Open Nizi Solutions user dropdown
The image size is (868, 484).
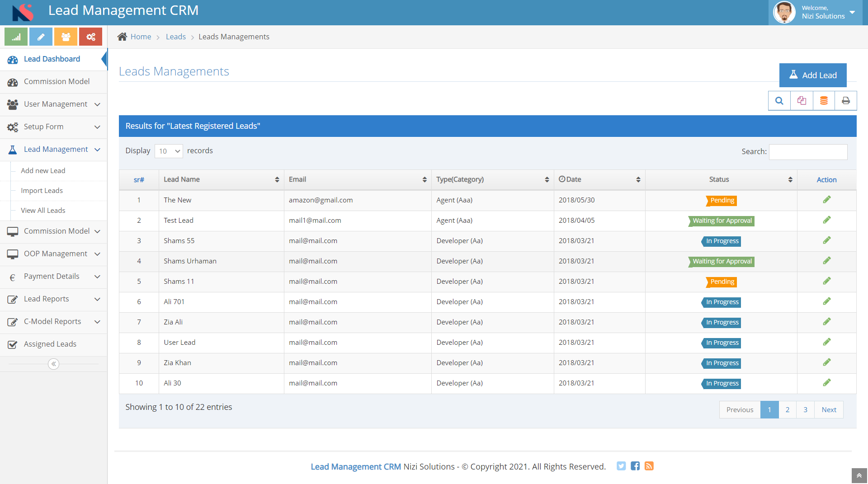816,12
